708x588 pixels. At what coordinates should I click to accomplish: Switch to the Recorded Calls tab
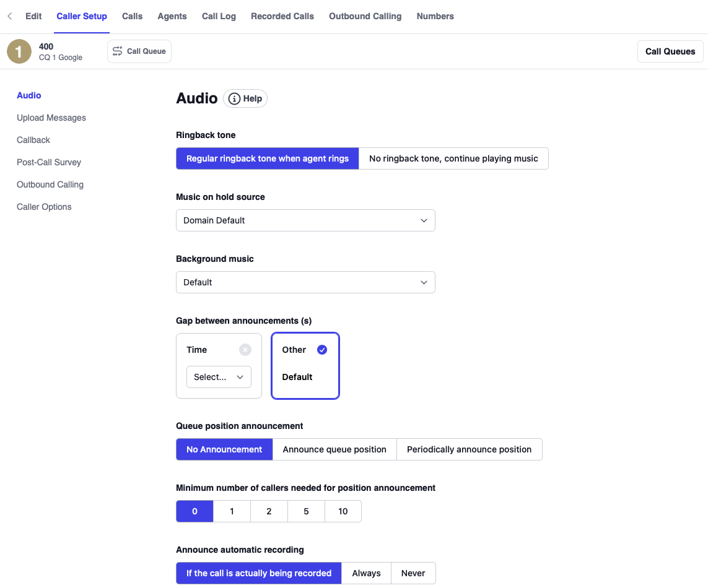click(282, 17)
